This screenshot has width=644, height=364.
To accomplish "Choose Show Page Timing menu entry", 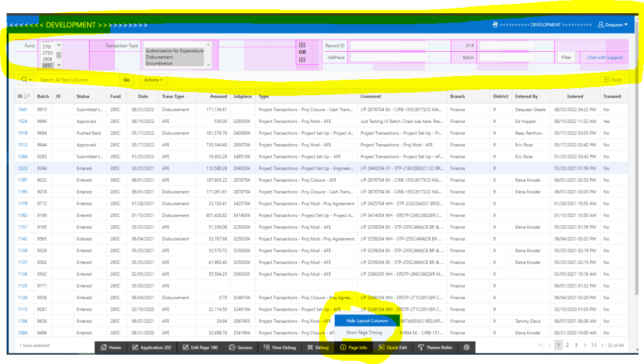I will click(364, 333).
